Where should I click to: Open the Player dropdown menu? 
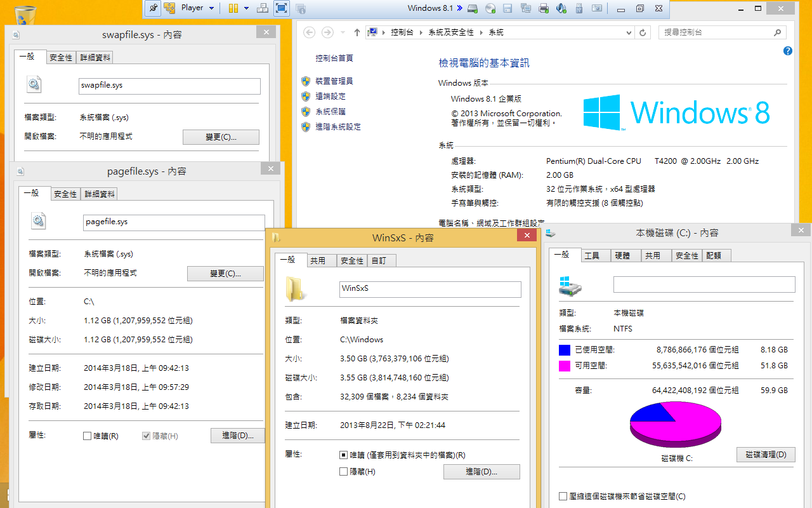(x=198, y=8)
